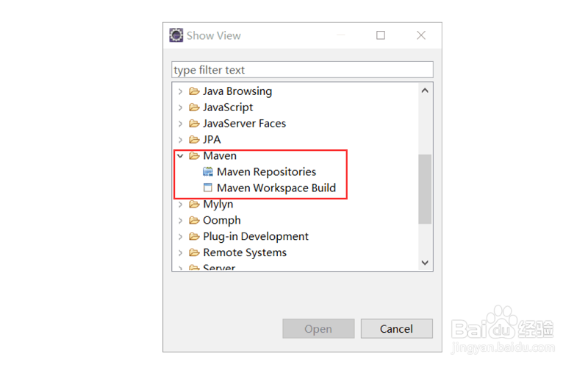Collapse the Maven category
This screenshot has width=588, height=368.
coord(181,156)
